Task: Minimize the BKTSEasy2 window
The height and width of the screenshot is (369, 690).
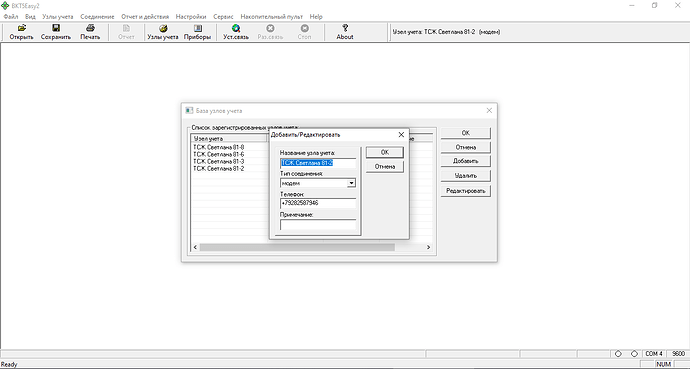Action: pos(632,6)
